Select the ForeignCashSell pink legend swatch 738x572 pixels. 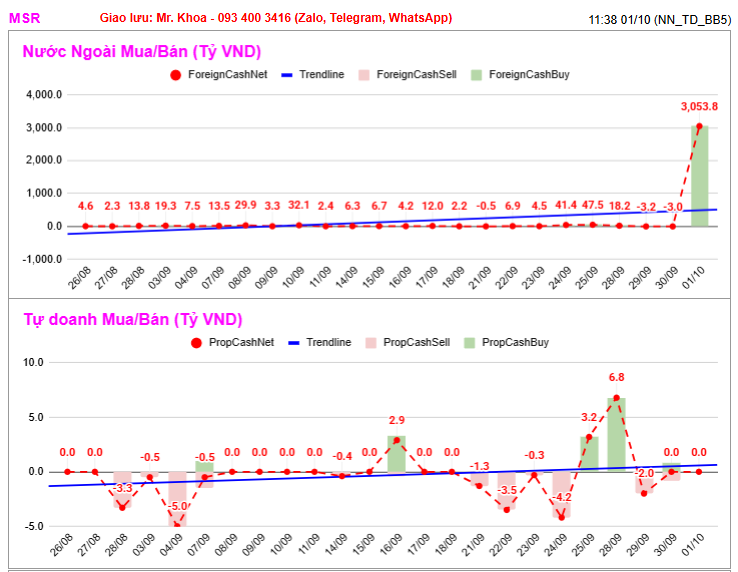coord(364,75)
